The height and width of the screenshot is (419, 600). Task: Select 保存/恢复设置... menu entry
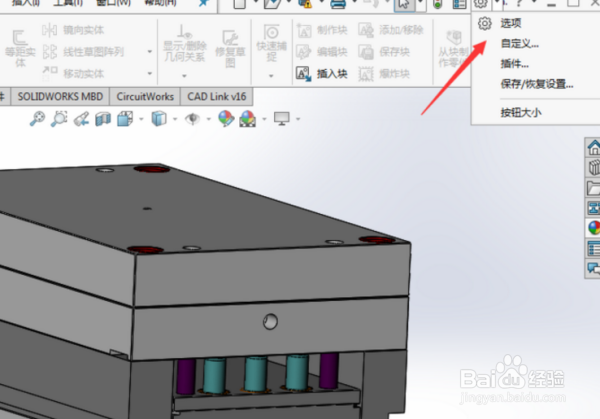click(x=536, y=84)
